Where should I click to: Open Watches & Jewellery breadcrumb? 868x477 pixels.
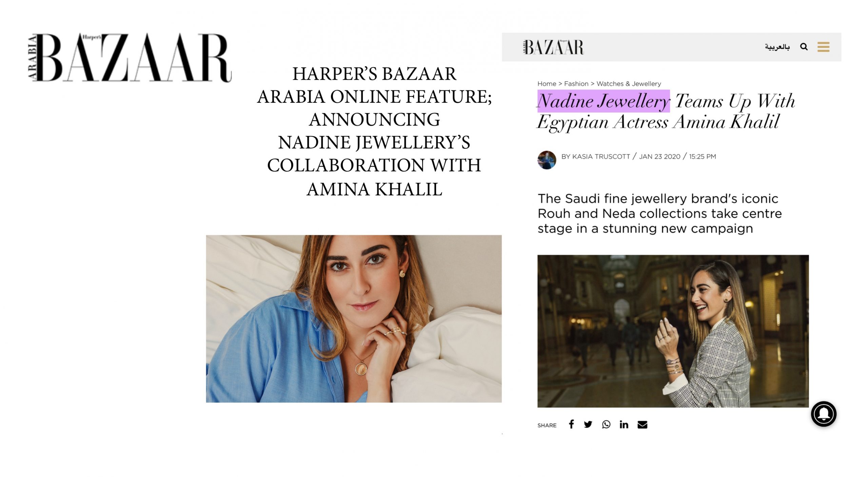pyautogui.click(x=629, y=84)
